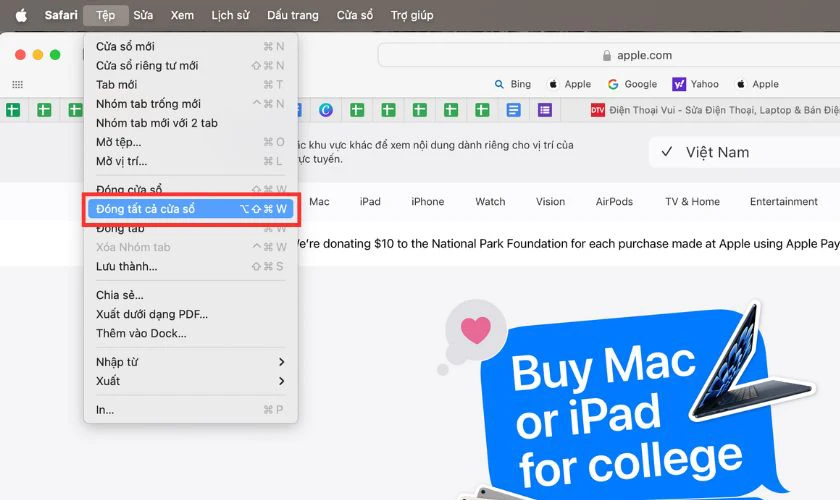Choose In... to print
Image resolution: width=840 pixels, height=500 pixels.
(x=190, y=410)
